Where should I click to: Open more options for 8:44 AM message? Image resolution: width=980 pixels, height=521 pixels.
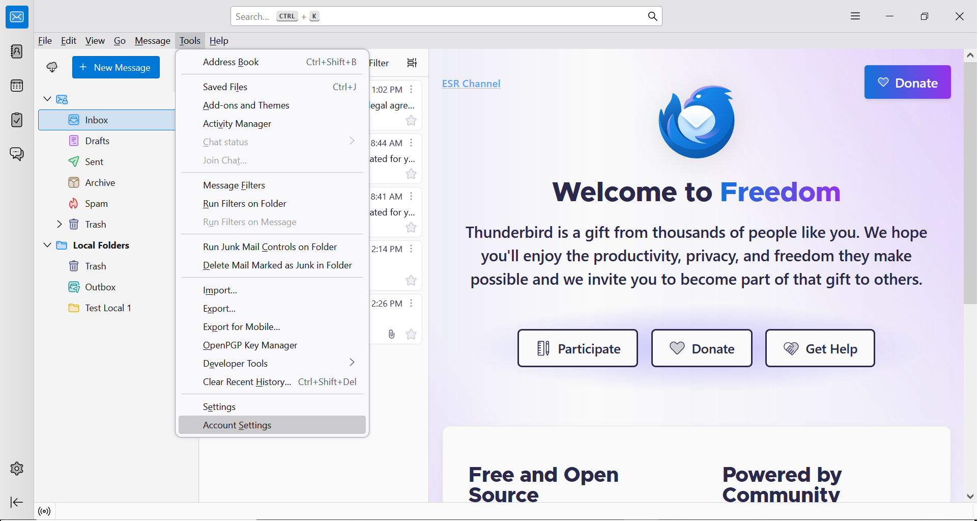[x=411, y=143]
